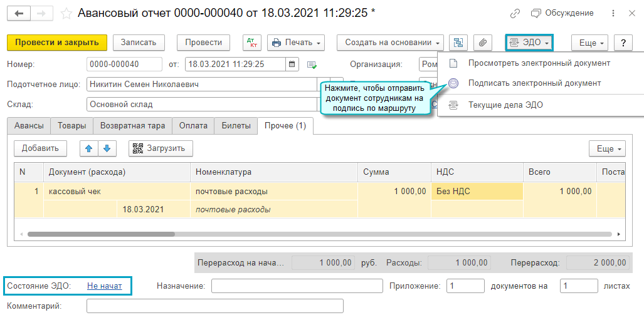Click the Провести и закрыть button

(x=57, y=42)
